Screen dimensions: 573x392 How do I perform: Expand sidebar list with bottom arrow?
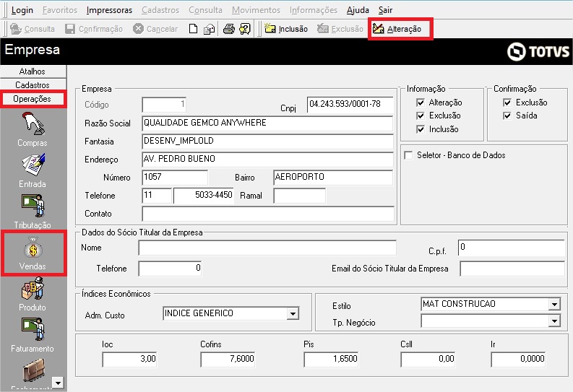pyautogui.click(x=58, y=383)
